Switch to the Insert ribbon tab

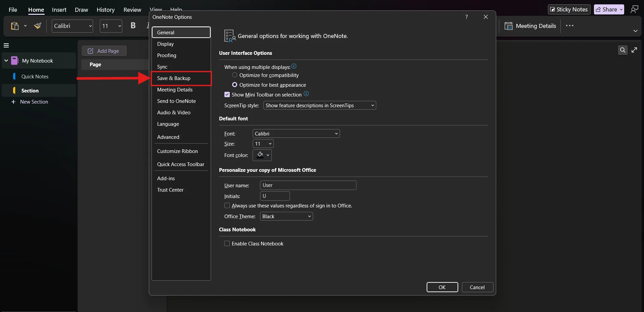pos(59,10)
